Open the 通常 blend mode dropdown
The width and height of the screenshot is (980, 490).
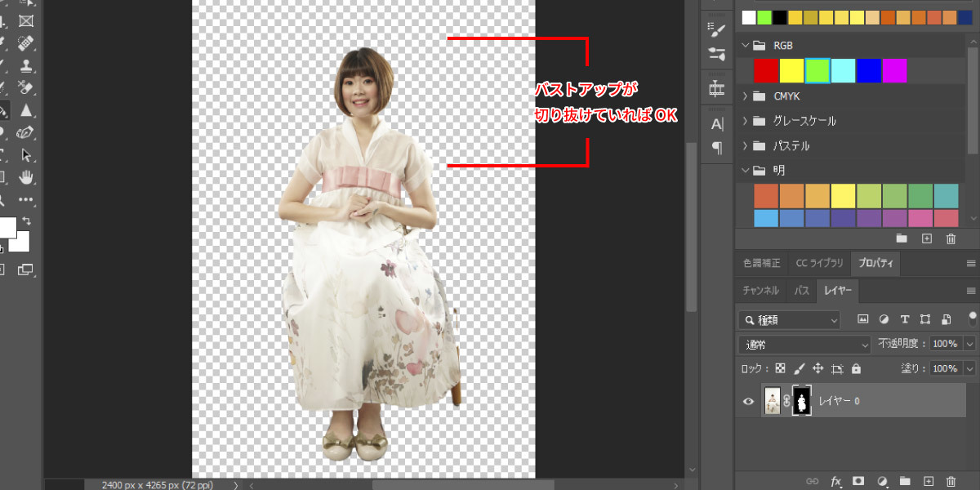pyautogui.click(x=804, y=345)
